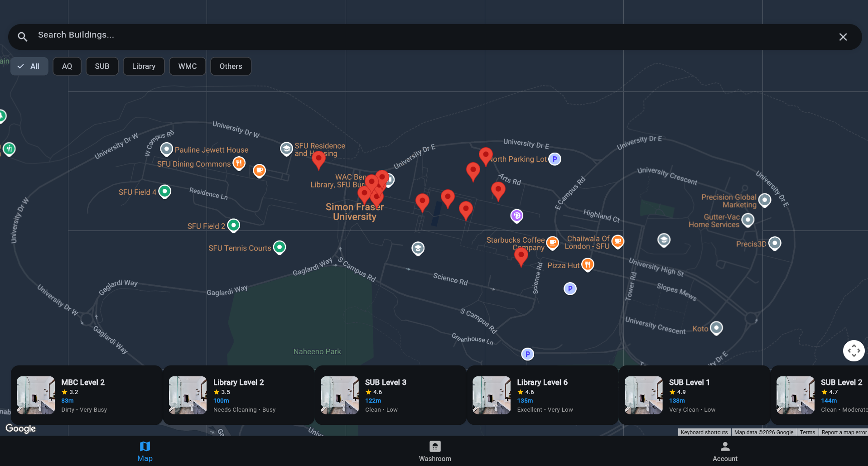Open the Account tab

pos(725,451)
